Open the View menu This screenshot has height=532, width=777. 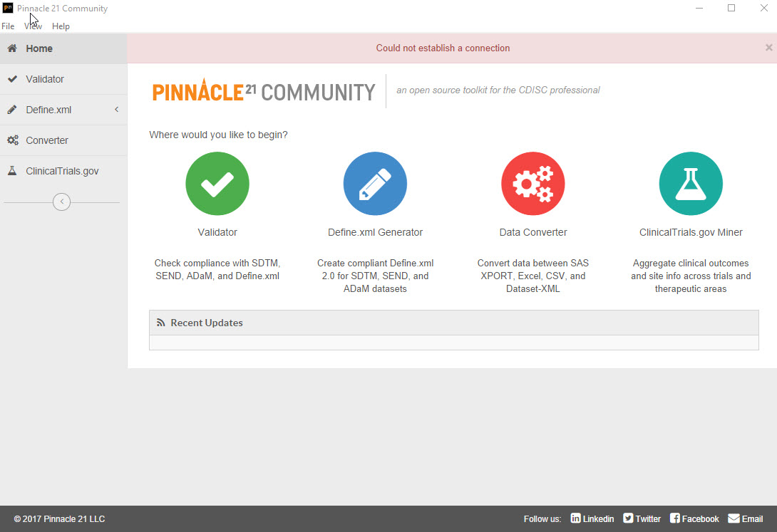point(34,26)
